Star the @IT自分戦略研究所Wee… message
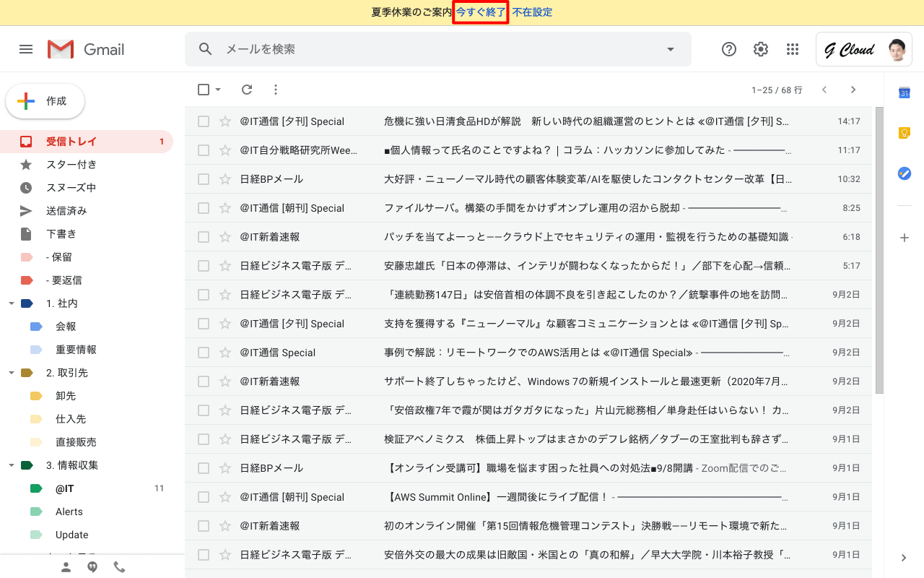This screenshot has height=578, width=924. pos(225,150)
